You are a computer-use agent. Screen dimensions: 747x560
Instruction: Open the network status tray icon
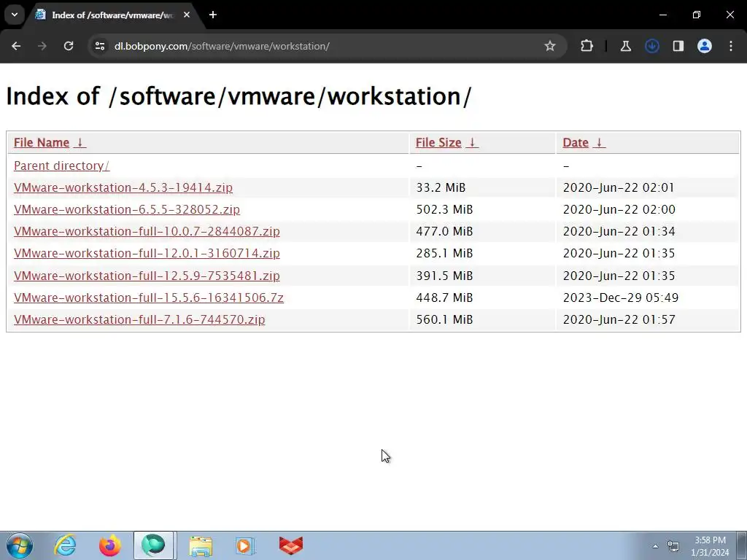[x=673, y=546]
